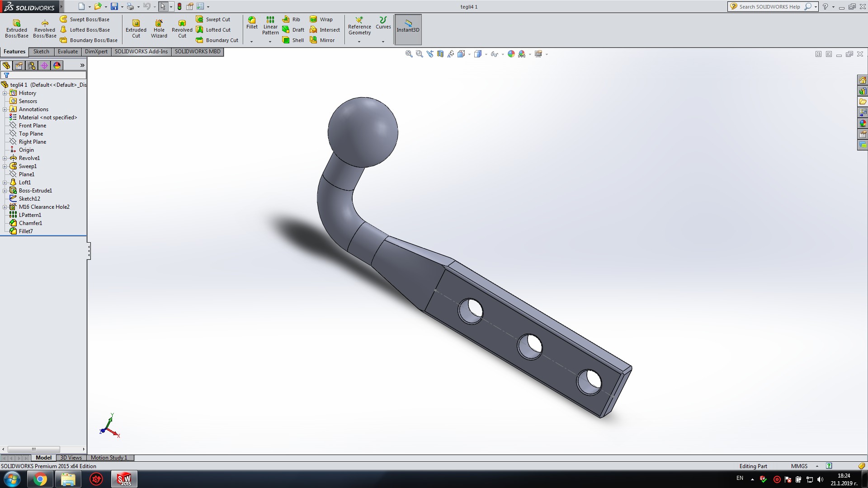Click the feature tree filter field
The height and width of the screenshot is (488, 868).
point(43,75)
